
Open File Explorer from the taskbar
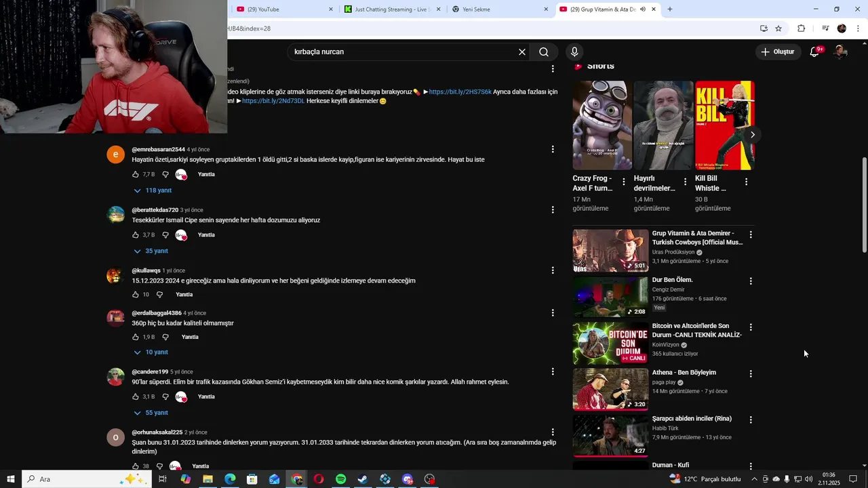(x=208, y=479)
